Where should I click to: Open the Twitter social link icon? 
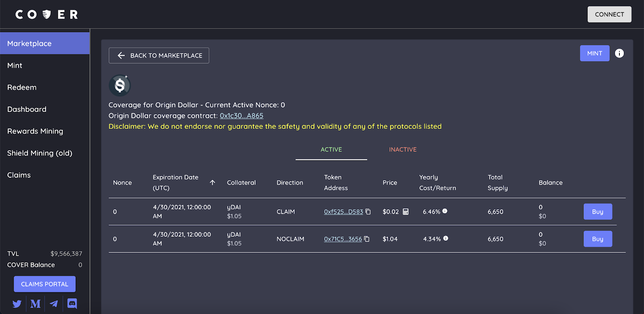[17, 304]
